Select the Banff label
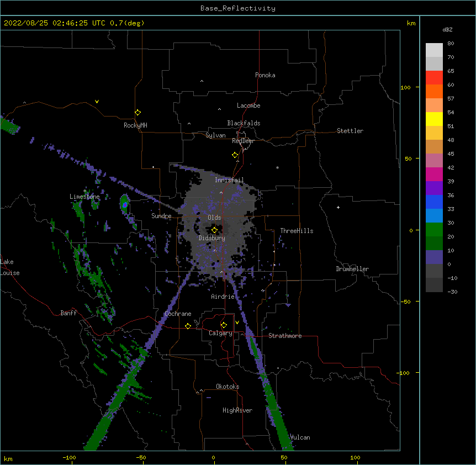The image size is (476, 465). (x=68, y=313)
